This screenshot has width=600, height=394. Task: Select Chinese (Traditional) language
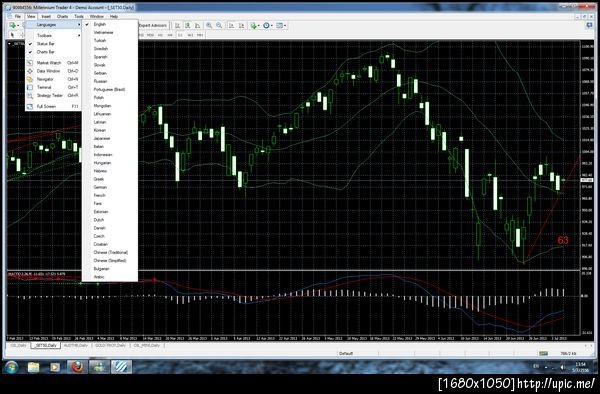(x=110, y=252)
